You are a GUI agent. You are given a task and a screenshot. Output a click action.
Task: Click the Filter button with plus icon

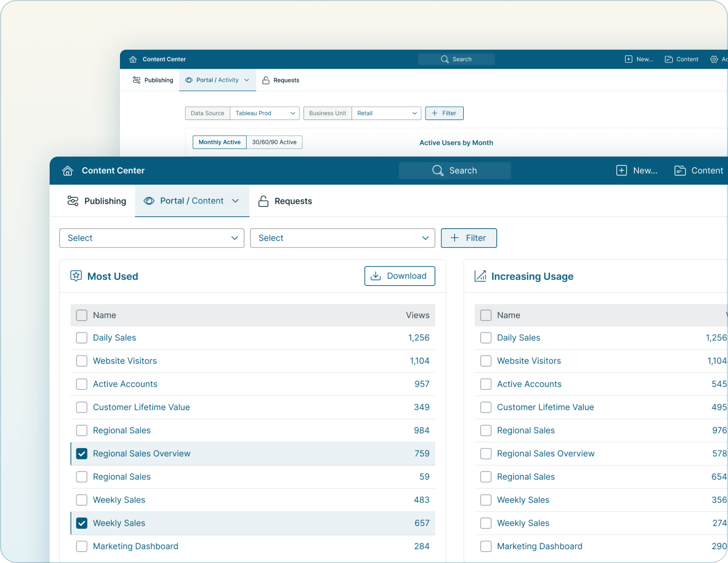coord(468,238)
